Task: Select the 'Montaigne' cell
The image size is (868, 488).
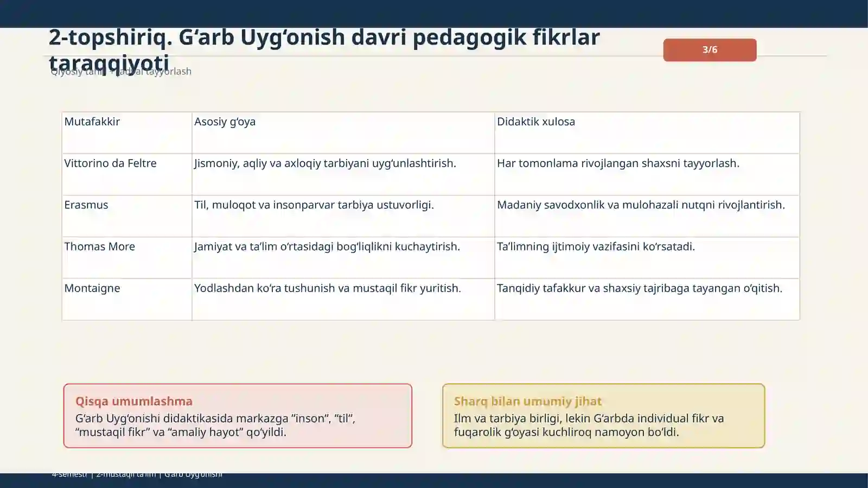Action: 127,300
